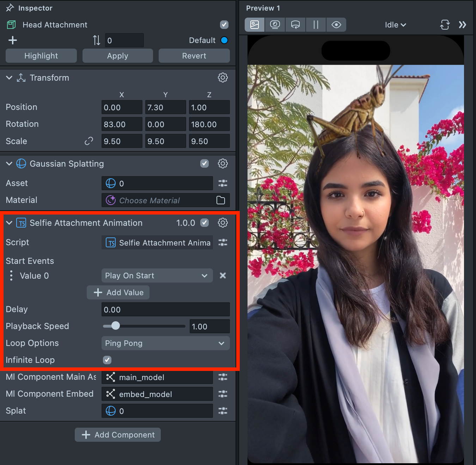Remove Value 0 with the X icon
This screenshot has height=465, width=476.
click(222, 275)
